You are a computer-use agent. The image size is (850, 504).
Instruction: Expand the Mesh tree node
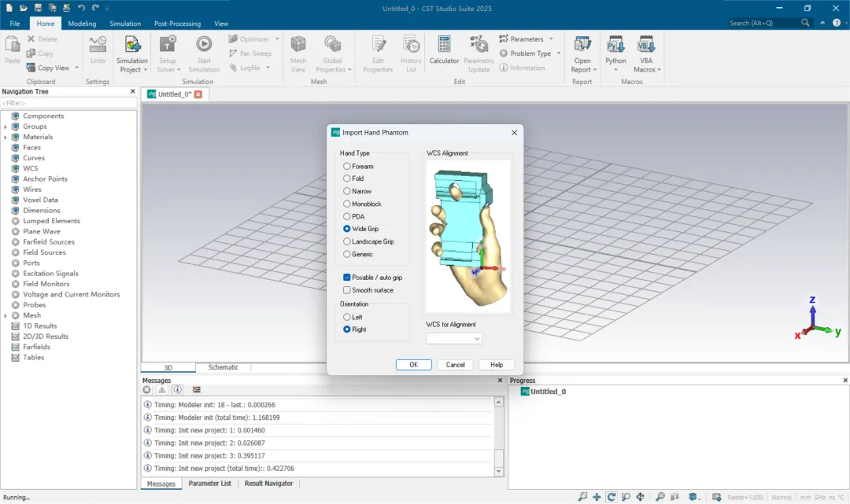pyautogui.click(x=6, y=315)
